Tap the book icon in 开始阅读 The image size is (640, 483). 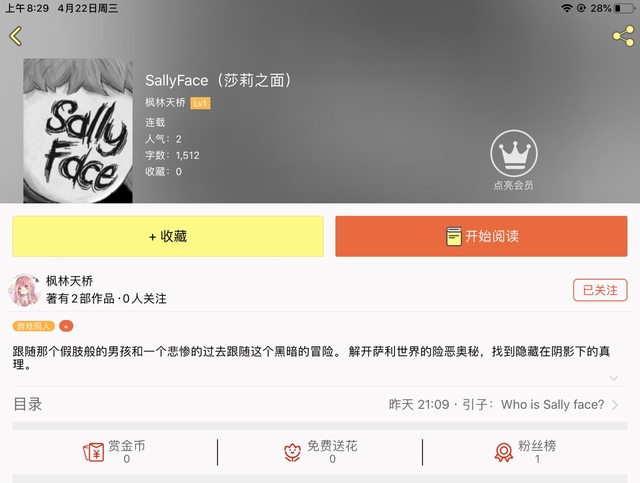tap(453, 236)
